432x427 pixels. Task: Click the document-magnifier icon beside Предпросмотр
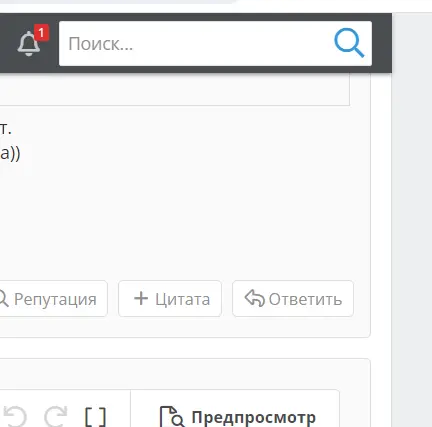[172, 417]
